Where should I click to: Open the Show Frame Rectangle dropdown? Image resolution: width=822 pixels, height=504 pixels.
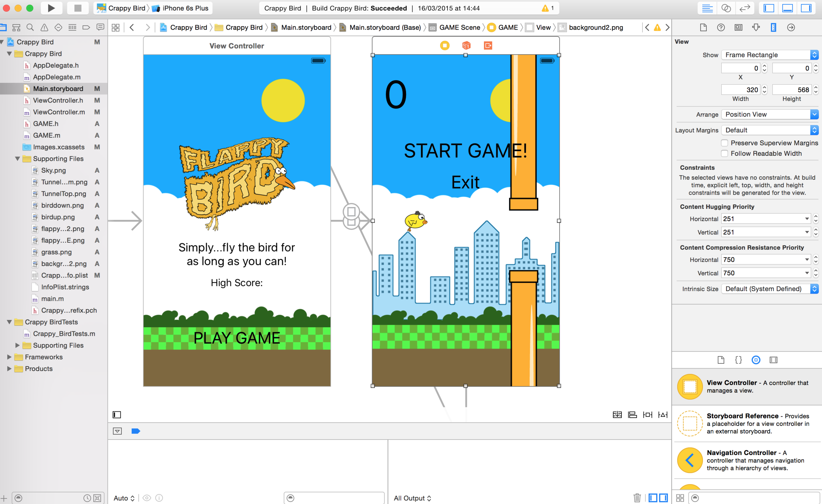tap(770, 55)
